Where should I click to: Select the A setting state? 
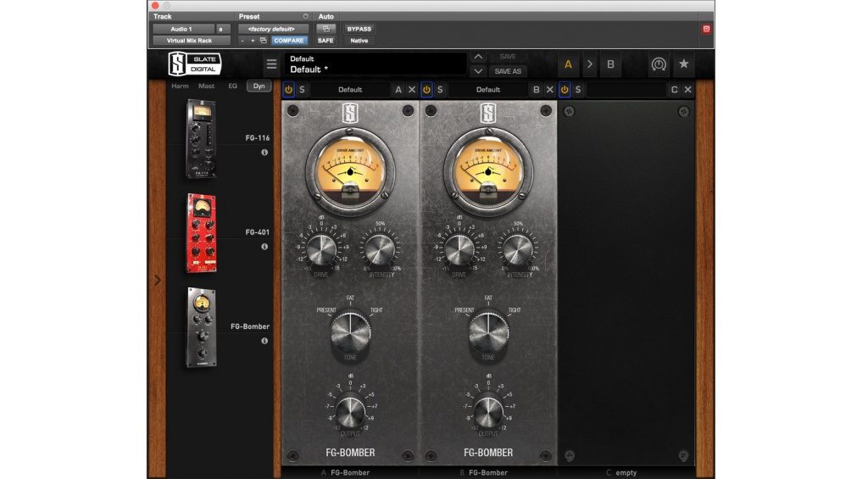tap(568, 64)
